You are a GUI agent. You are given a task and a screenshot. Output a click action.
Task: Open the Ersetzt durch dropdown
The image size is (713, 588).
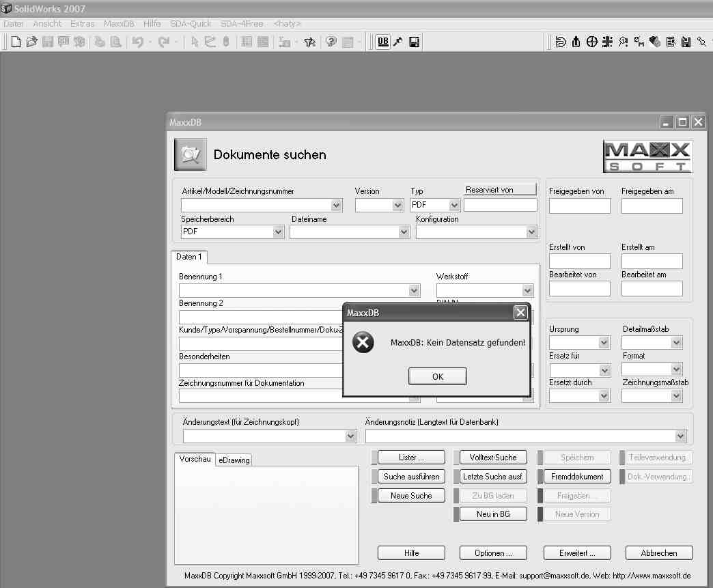click(604, 396)
